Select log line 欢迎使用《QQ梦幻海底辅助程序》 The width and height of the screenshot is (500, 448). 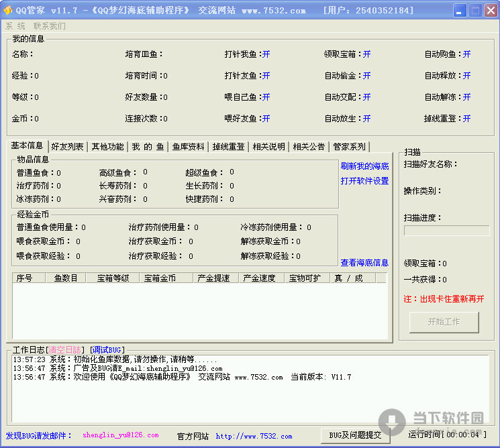point(182,377)
